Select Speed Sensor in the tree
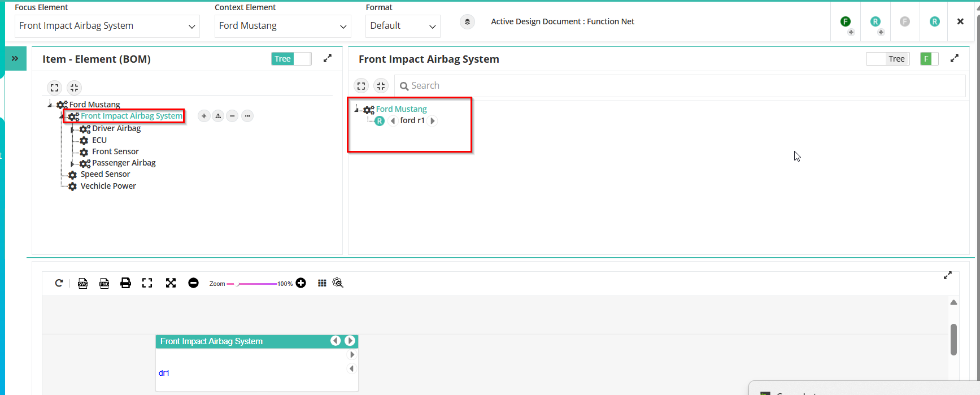The image size is (980, 395). [x=105, y=174]
